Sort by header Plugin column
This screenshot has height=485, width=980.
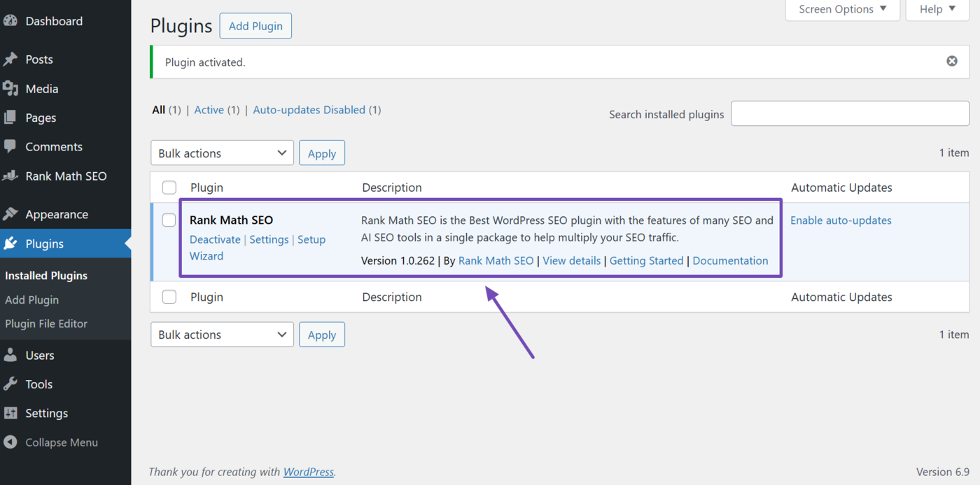pos(206,188)
